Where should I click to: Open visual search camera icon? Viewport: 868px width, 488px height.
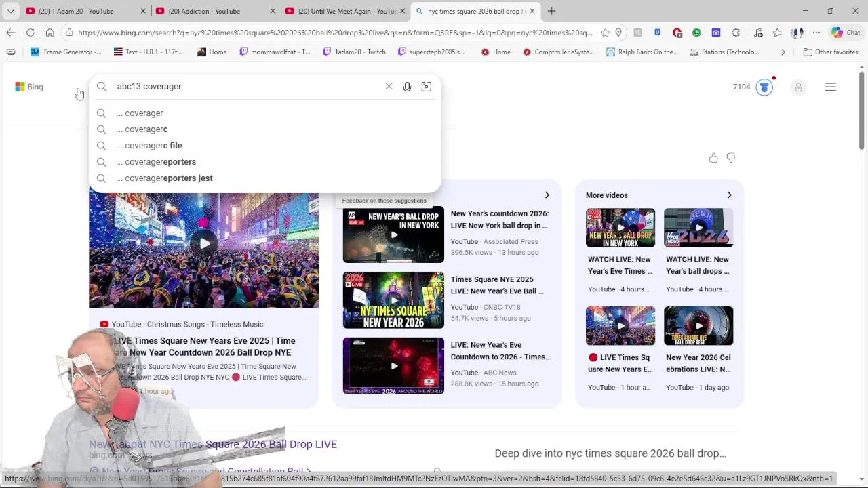[x=427, y=87]
